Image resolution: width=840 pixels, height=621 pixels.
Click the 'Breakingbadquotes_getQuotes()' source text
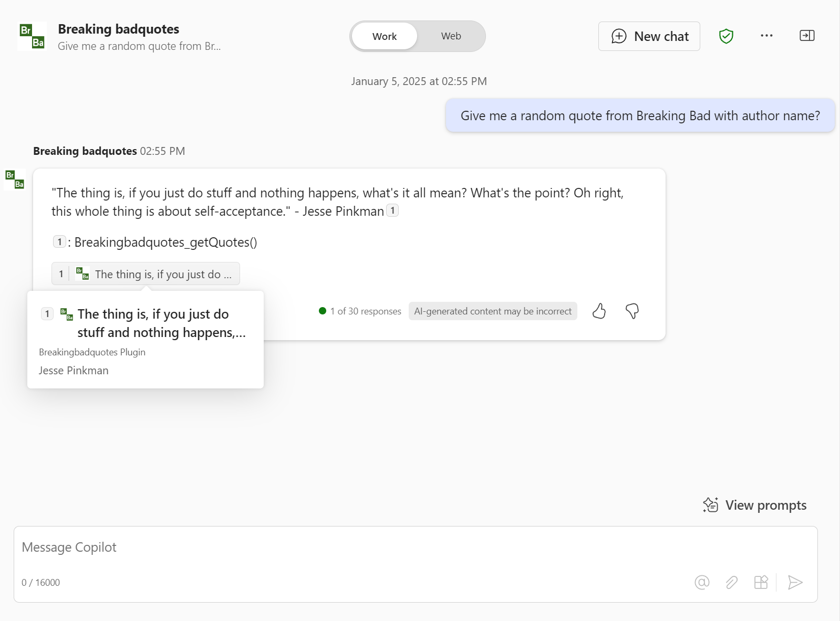(166, 242)
